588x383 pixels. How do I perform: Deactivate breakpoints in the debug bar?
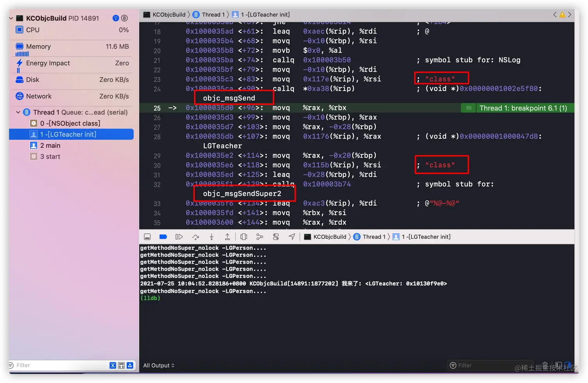163,237
